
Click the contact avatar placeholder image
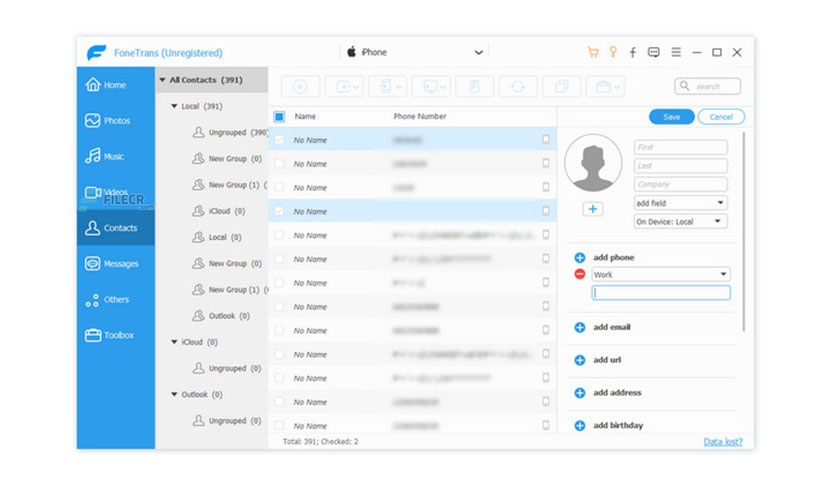[593, 163]
